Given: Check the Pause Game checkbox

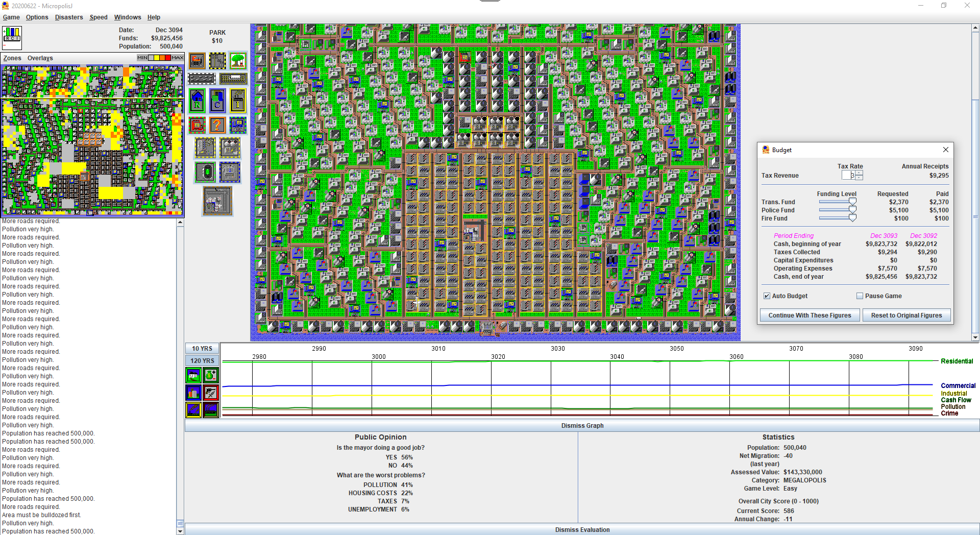Looking at the screenshot, I should tap(860, 296).
